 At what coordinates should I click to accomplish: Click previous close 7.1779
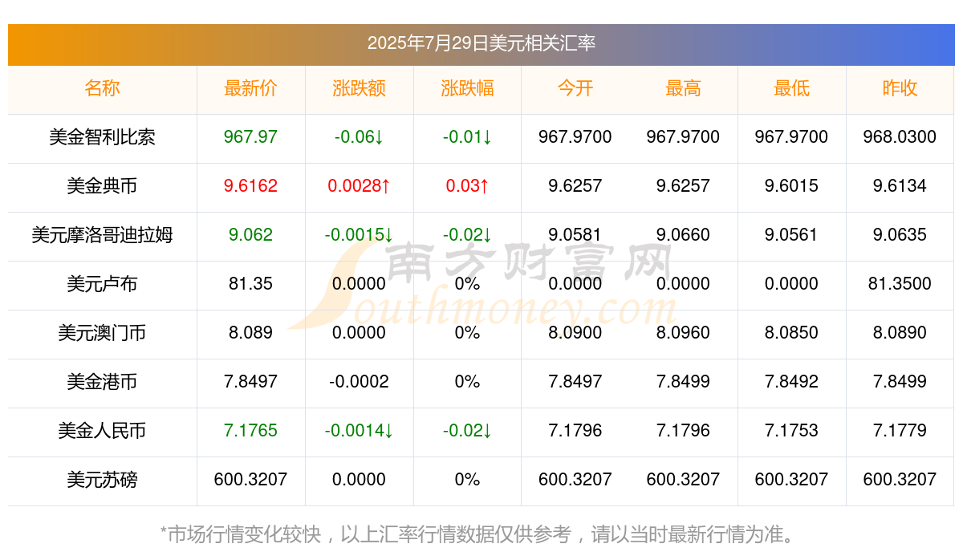[900, 431]
